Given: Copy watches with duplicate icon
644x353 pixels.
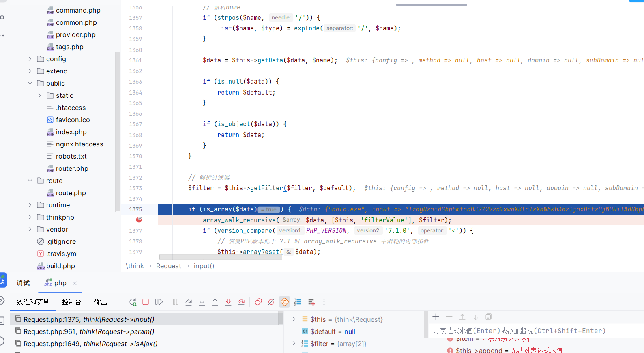Looking at the screenshot, I should click(489, 316).
